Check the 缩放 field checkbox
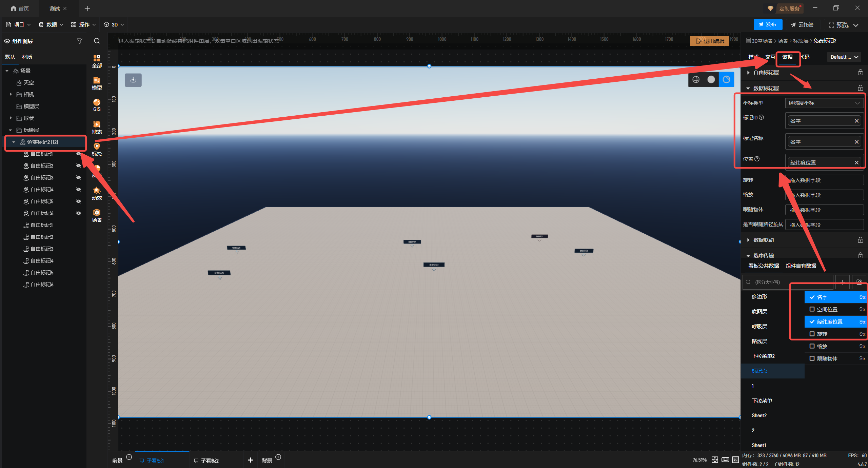868x468 pixels. pos(812,346)
